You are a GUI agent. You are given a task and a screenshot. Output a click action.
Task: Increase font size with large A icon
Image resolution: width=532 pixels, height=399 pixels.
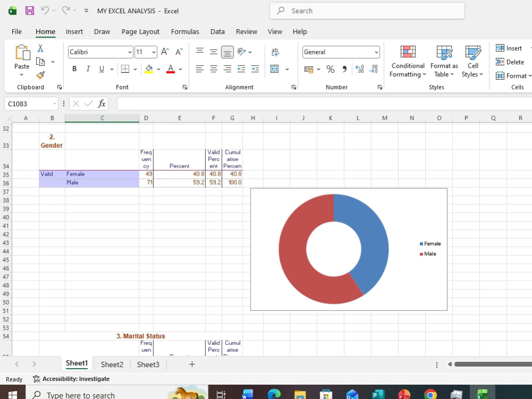(x=165, y=52)
